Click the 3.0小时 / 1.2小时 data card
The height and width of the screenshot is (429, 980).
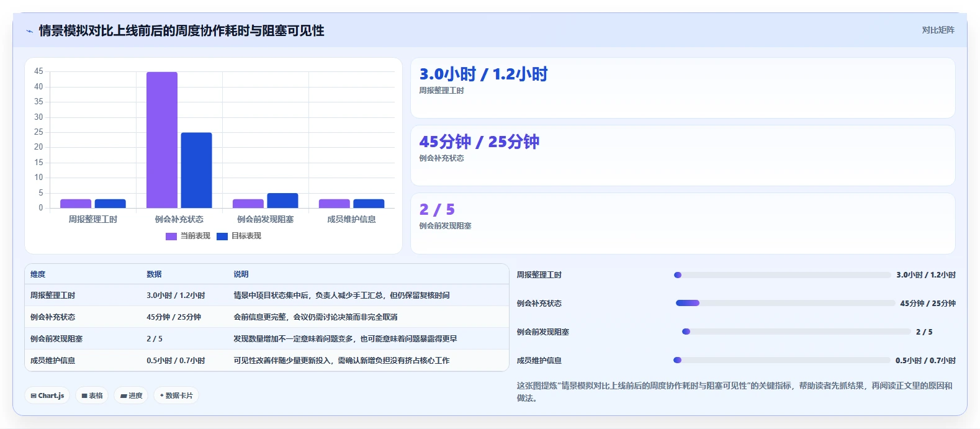[x=683, y=88]
